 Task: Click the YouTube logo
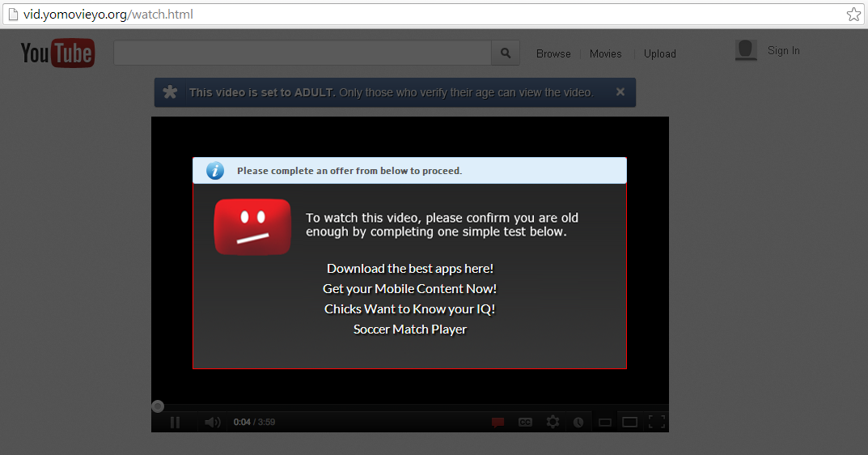click(x=57, y=53)
